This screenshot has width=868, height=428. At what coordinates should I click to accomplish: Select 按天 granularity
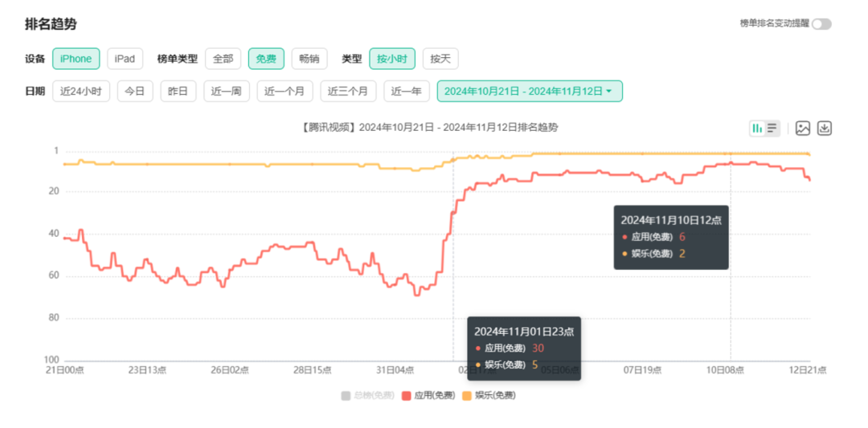pyautogui.click(x=440, y=59)
